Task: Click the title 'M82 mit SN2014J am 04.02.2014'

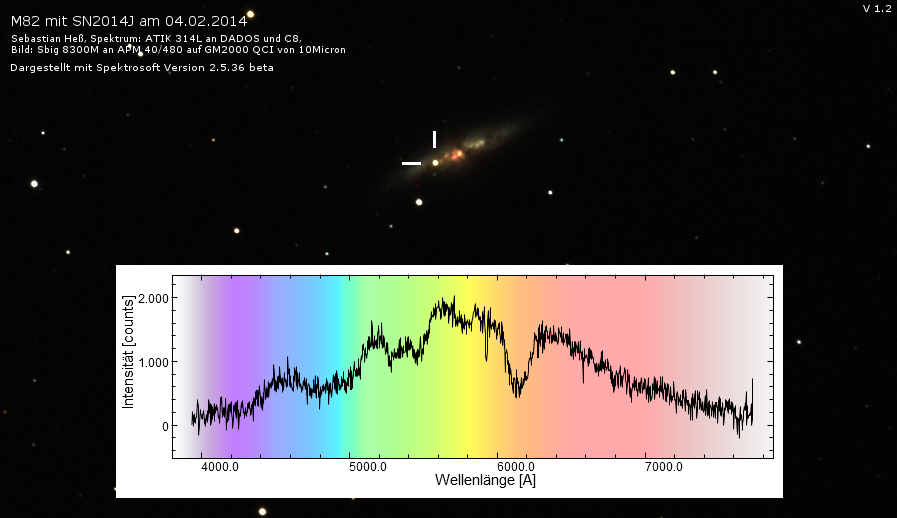Action: pyautogui.click(x=128, y=22)
